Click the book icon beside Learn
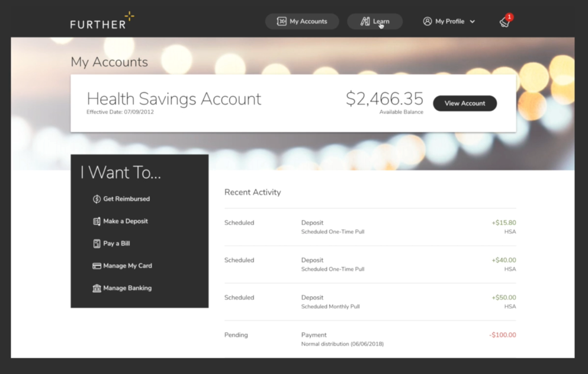Viewport: 588px width, 374px height. pyautogui.click(x=365, y=21)
